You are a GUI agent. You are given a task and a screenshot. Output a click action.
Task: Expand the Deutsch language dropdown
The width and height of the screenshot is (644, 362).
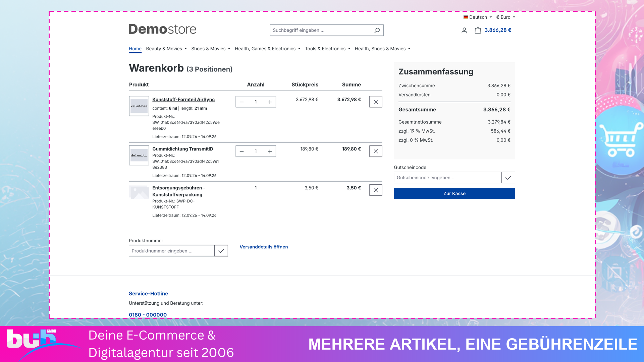(x=478, y=17)
